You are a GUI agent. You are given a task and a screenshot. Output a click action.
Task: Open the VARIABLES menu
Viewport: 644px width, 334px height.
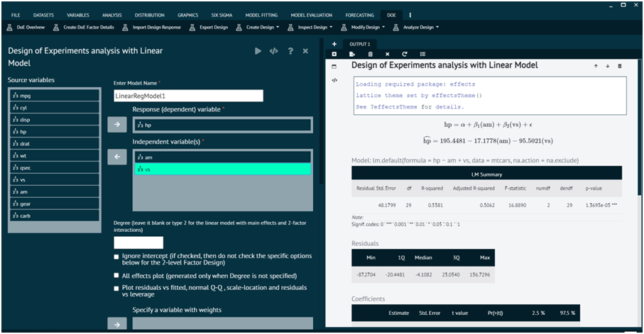78,15
